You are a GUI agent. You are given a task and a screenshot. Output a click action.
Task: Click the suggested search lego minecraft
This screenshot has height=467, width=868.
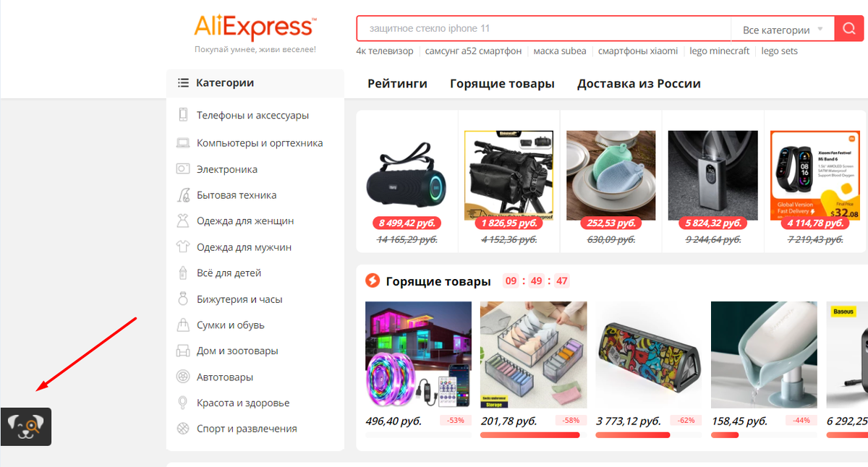pyautogui.click(x=719, y=51)
